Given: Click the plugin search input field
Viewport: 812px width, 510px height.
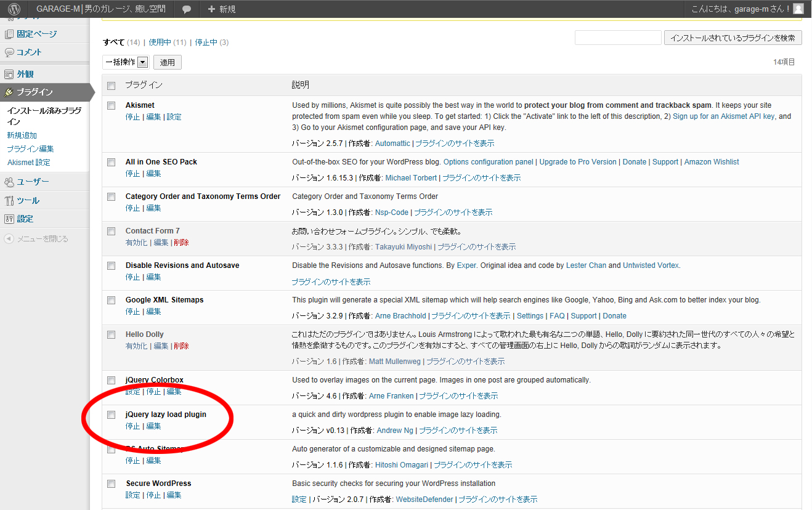Looking at the screenshot, I should coord(618,38).
